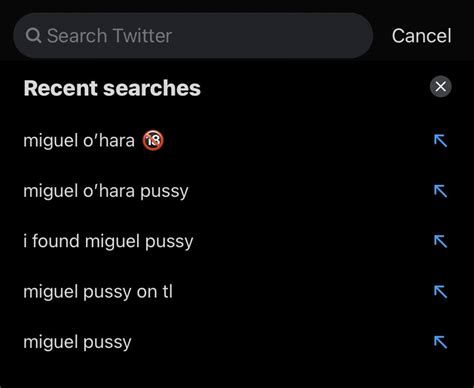474x388 pixels.
Task: Clear all recent searches with X icon
Action: point(440,87)
